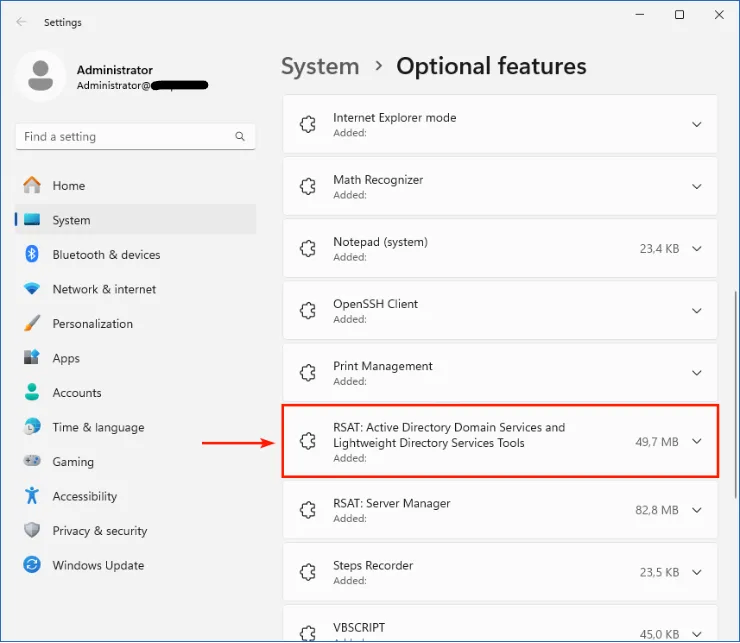Expand RSAT: Active Directory Domain Services chevron
This screenshot has height=643, width=740.
click(697, 442)
